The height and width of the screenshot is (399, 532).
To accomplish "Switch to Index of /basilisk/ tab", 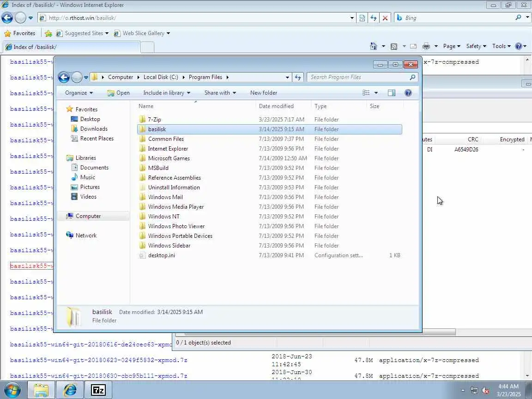I will click(x=71, y=47).
